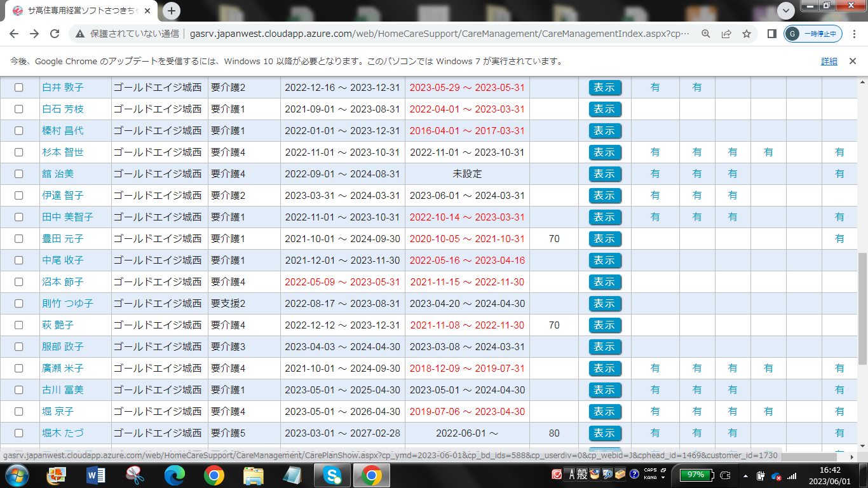Bookmark this page with the star icon
This screenshot has height=488, width=868.
pos(747,34)
